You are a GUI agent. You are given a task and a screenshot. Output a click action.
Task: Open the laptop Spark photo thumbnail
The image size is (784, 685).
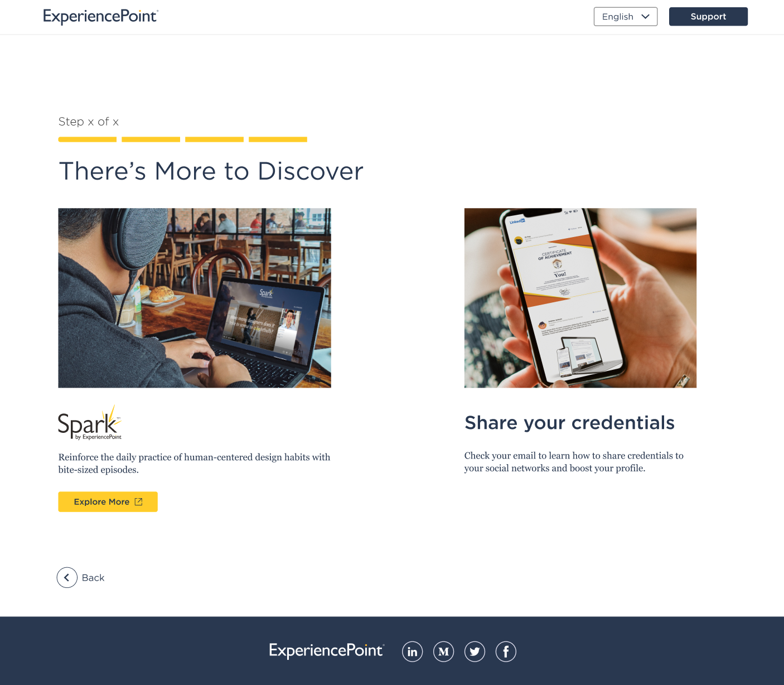click(195, 298)
